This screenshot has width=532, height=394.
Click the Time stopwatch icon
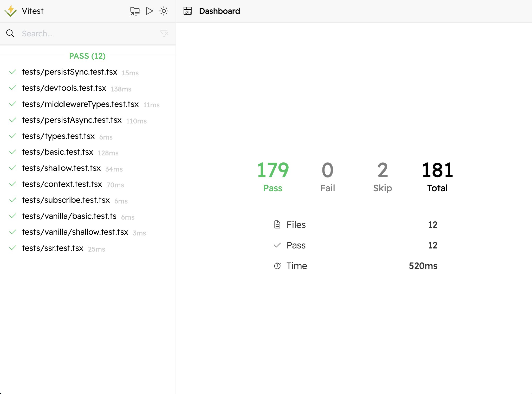pos(277,266)
